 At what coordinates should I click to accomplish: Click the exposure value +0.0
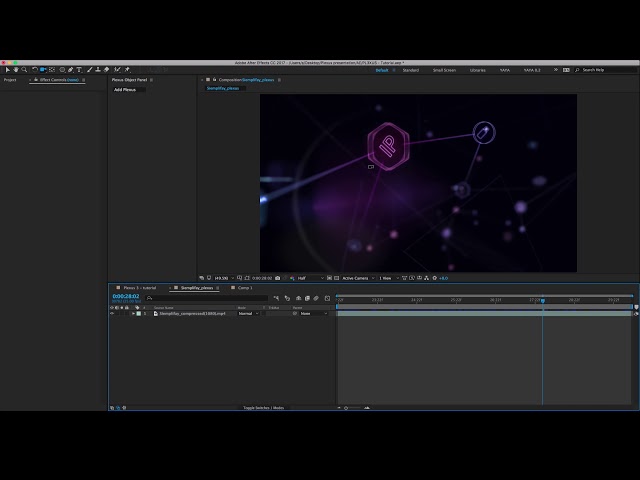[444, 278]
